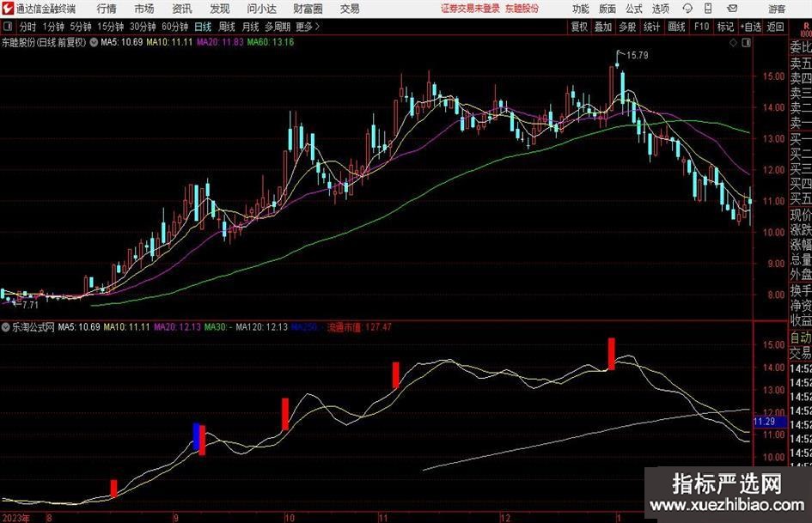
Task: Open the 行情 menu
Action: click(107, 9)
